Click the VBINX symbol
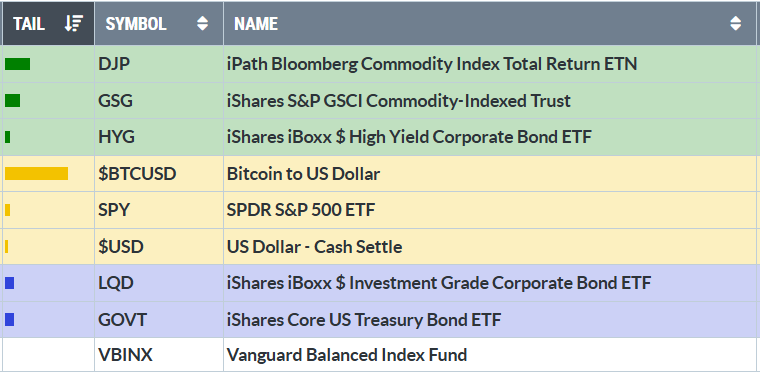 click(x=126, y=355)
